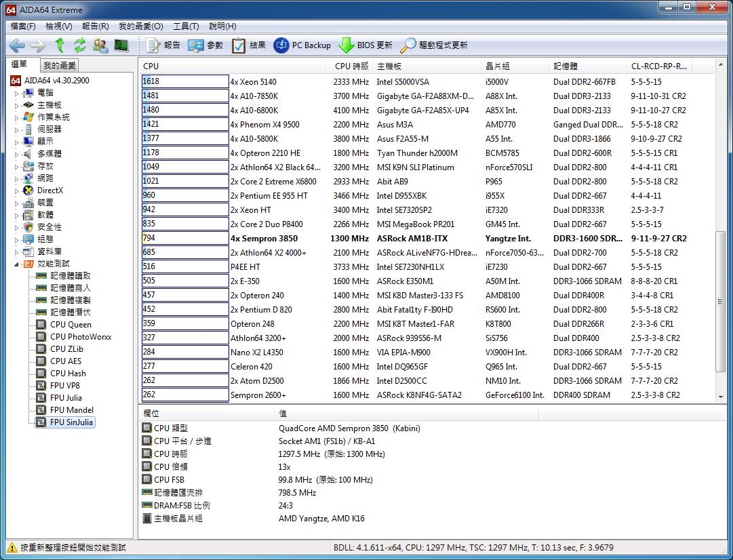Viewport: 733px width, 560px height.
Task: Select the 組態 configuration tree item
Action: coord(45,239)
